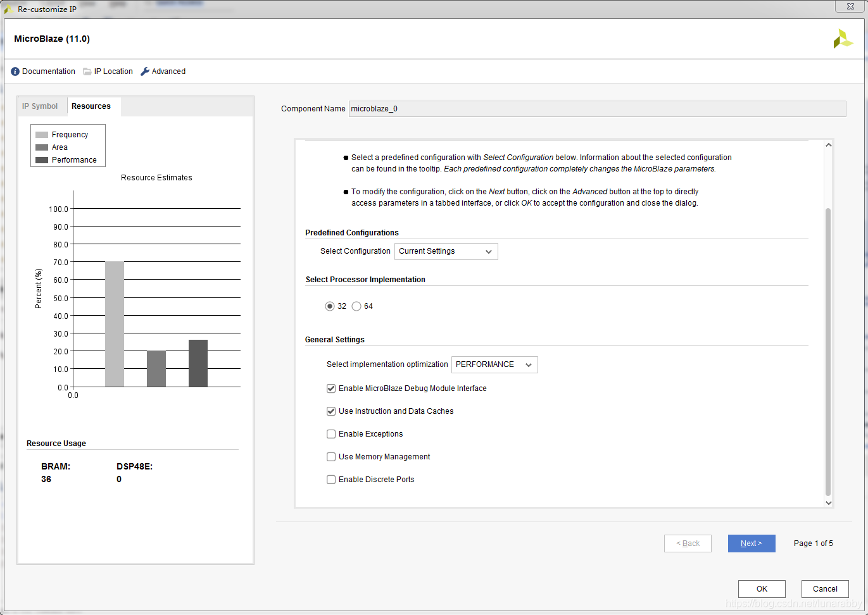
Task: Select the 64-bit processor radio button
Action: point(356,306)
